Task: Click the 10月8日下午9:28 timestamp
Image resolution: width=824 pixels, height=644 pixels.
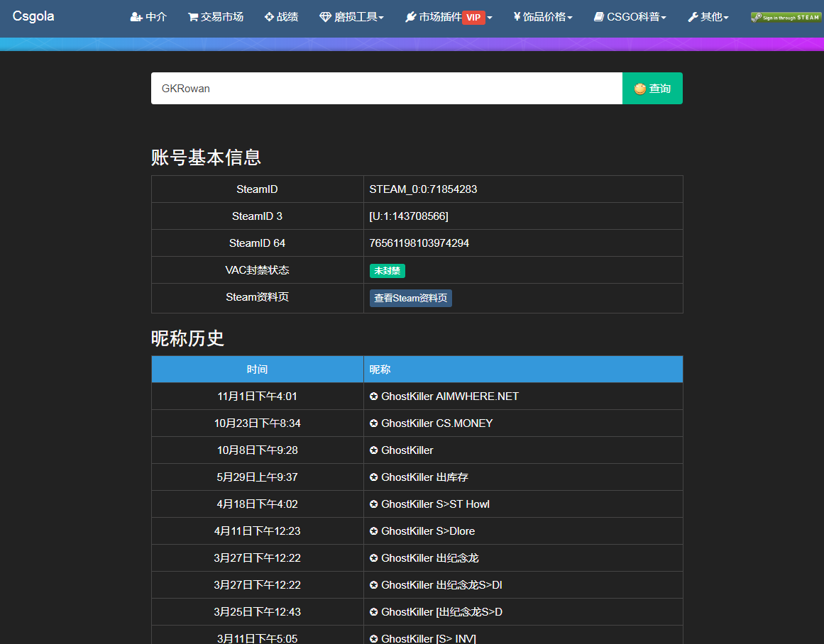Action: (x=258, y=450)
